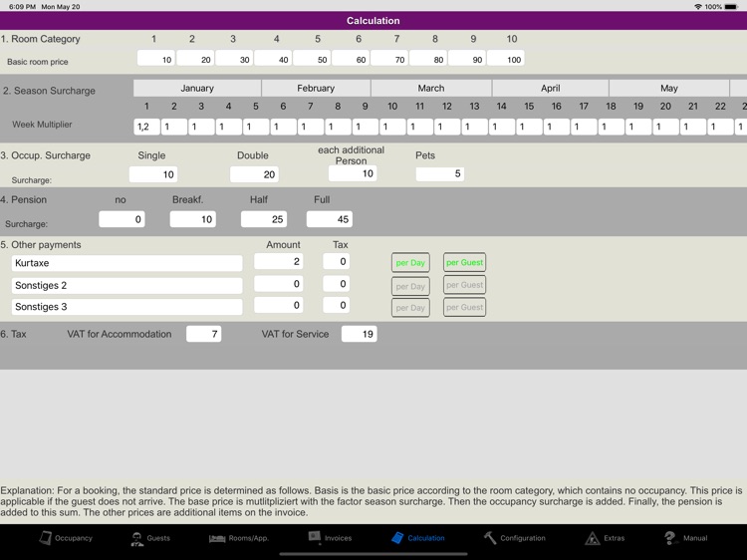
Task: Edit Double occupancy surcharge field
Action: click(254, 174)
